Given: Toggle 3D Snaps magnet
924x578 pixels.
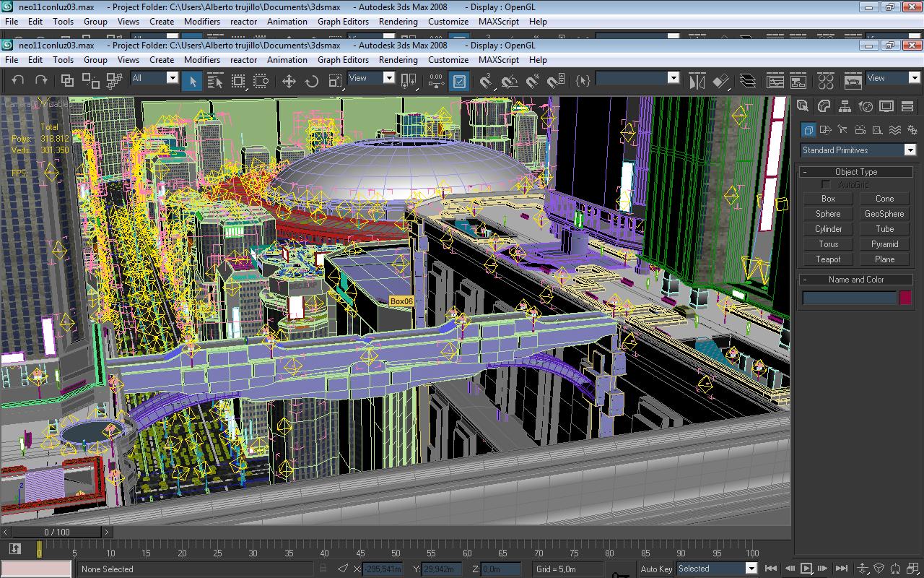Looking at the screenshot, I should click(x=487, y=81).
